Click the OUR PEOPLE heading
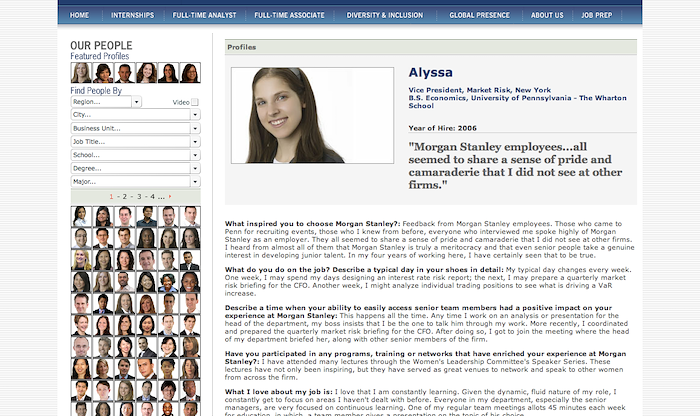 point(101,46)
